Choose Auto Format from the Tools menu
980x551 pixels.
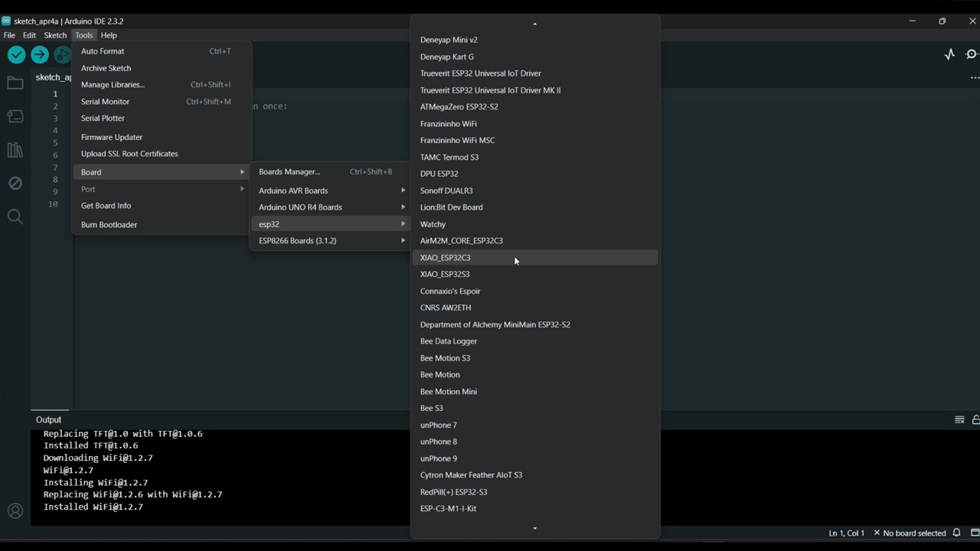click(162, 51)
